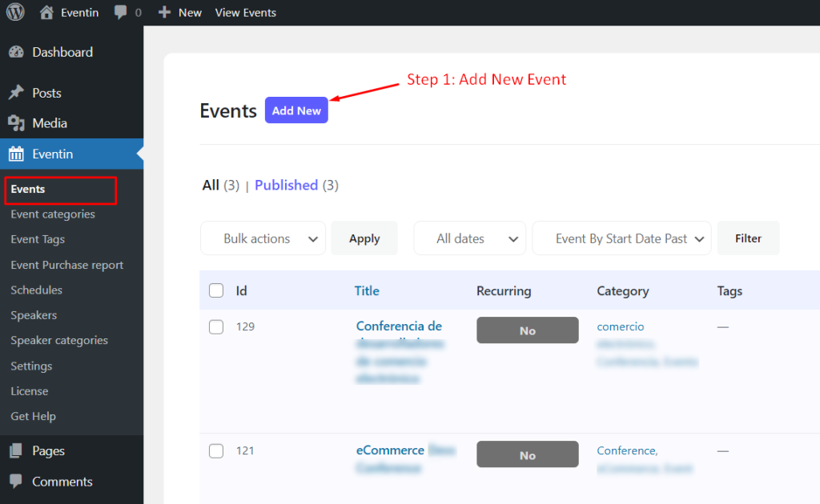Toggle the select-all checkbox in table header
Viewport: 820px width, 504px height.
click(216, 290)
